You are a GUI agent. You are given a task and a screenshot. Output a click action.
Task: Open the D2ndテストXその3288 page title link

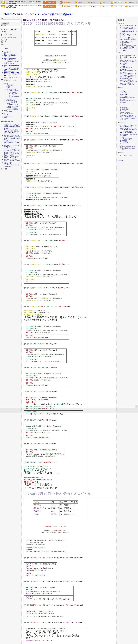click(x=45, y=20)
